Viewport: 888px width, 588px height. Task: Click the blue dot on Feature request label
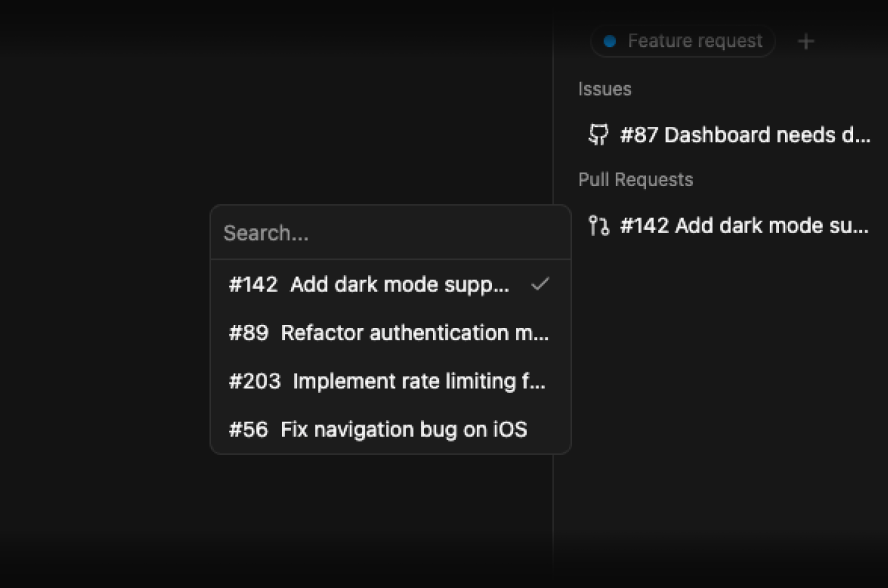point(609,41)
